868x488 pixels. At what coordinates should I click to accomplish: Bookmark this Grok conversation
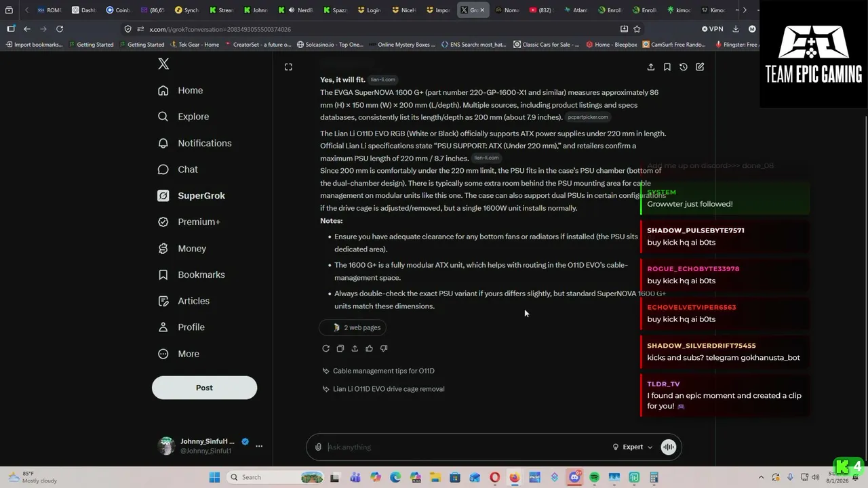pyautogui.click(x=667, y=67)
